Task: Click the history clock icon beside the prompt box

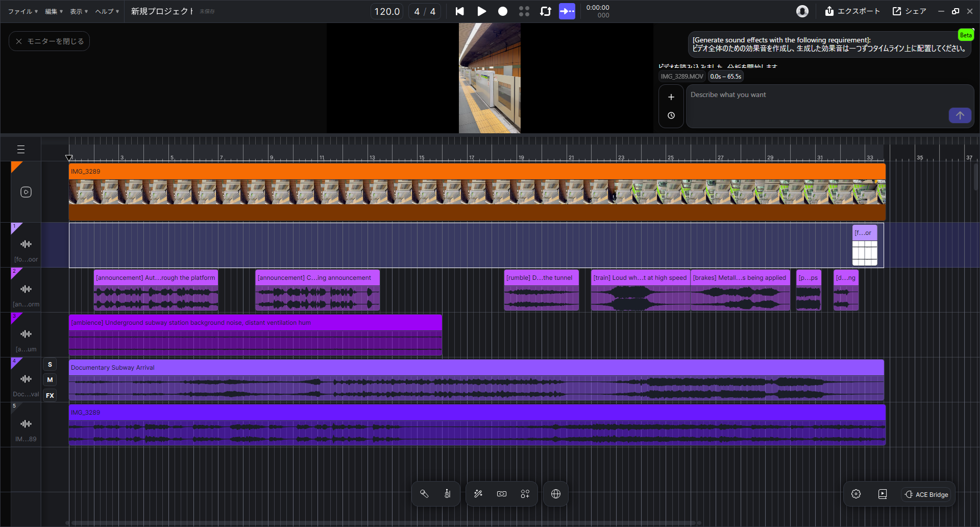Action: pyautogui.click(x=671, y=116)
